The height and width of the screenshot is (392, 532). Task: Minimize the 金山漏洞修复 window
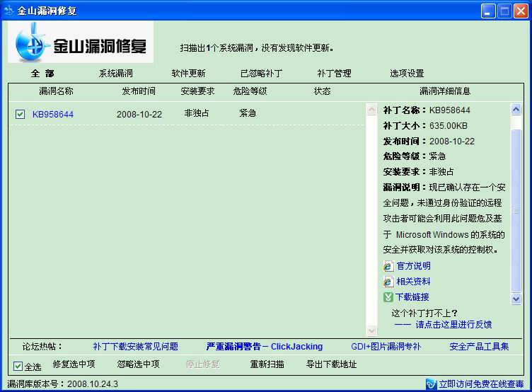[x=488, y=11]
